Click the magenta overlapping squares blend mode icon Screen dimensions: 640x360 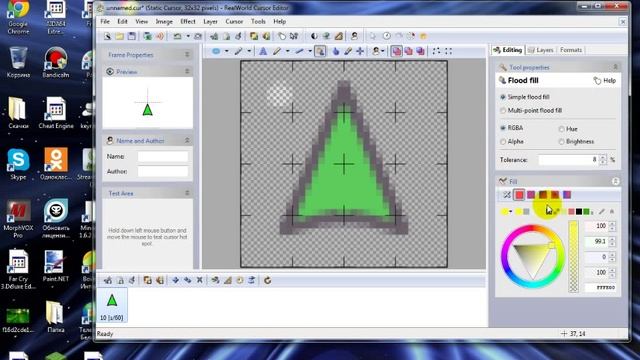pyautogui.click(x=396, y=51)
